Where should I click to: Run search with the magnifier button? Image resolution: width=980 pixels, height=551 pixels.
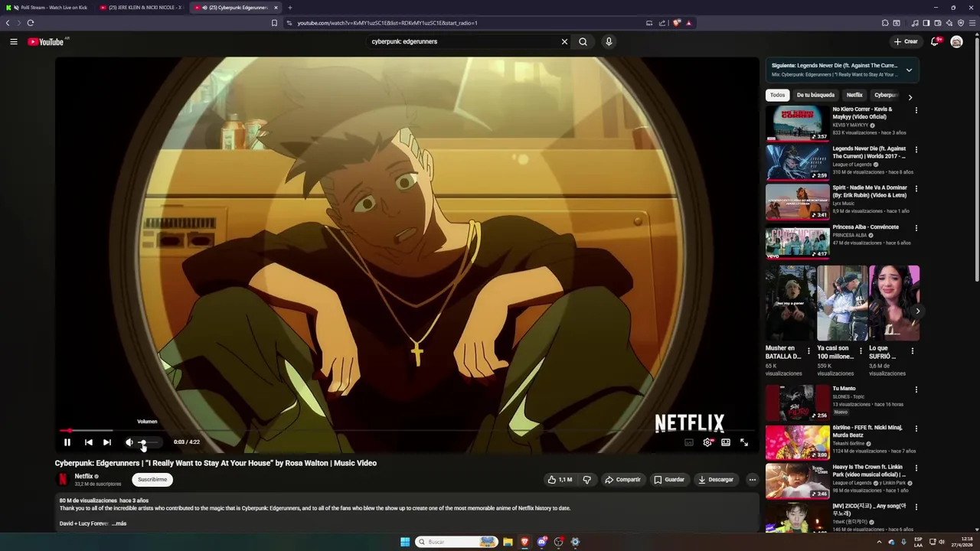pyautogui.click(x=583, y=41)
